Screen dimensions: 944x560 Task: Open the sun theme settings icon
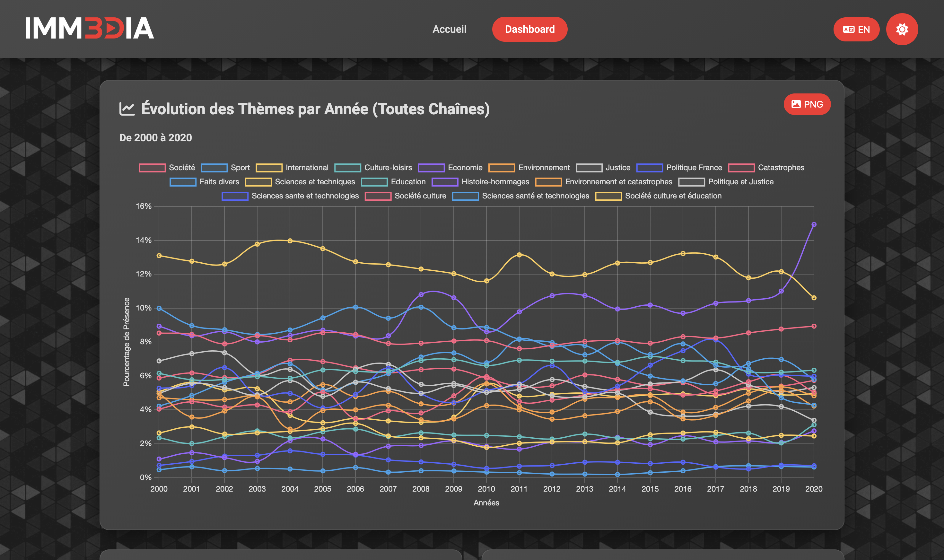[902, 30]
